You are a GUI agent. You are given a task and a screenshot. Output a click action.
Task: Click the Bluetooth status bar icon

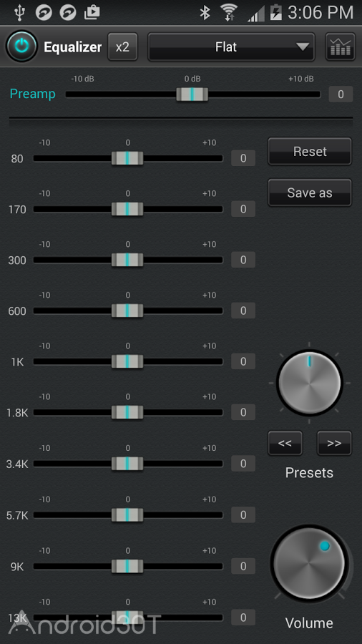[x=205, y=12]
